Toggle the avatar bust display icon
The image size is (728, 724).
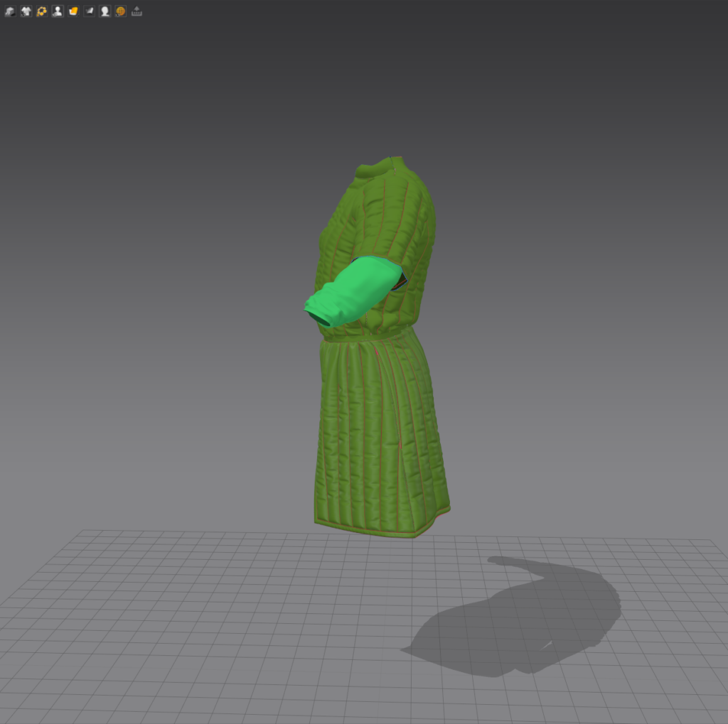pos(58,11)
